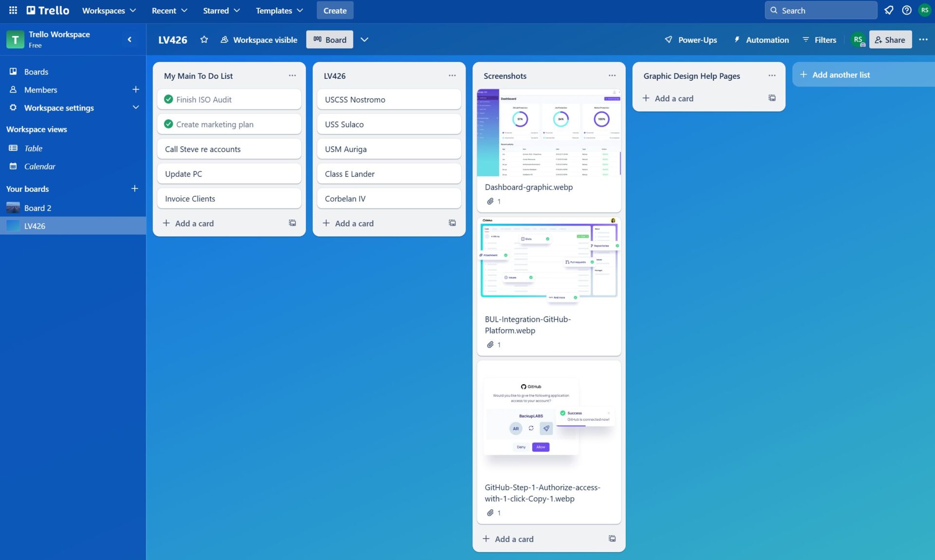
Task: Open the Starred dropdown menu
Action: click(x=221, y=10)
